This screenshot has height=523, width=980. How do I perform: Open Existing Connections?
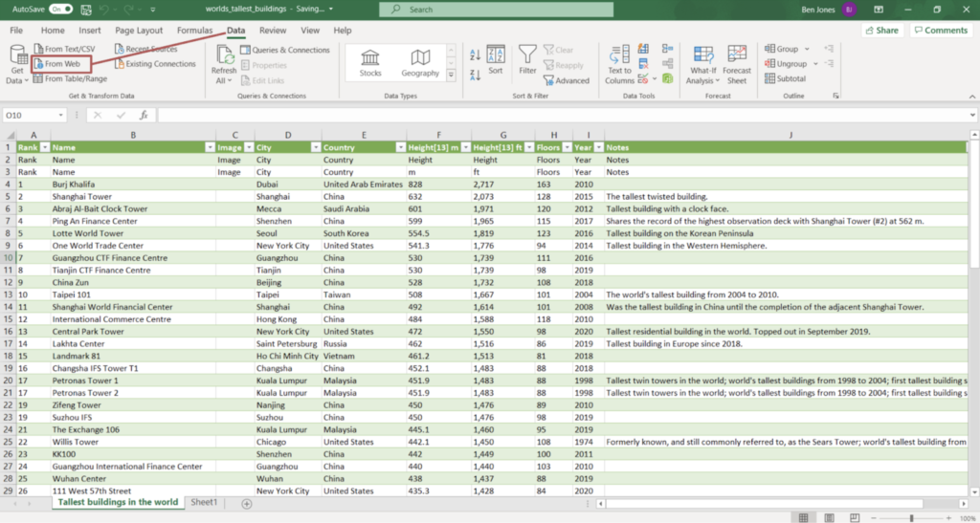[155, 64]
